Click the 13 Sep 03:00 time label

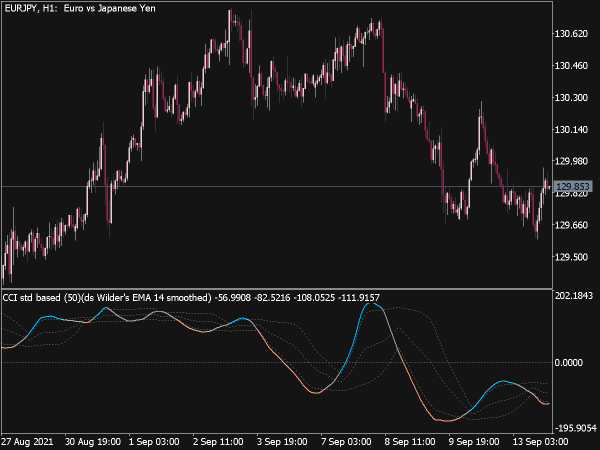[540, 442]
